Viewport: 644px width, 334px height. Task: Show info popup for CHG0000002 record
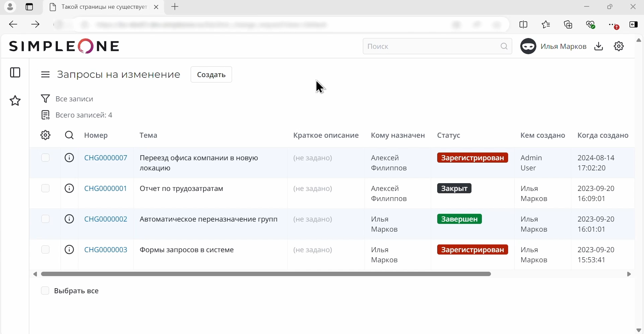[x=69, y=219]
